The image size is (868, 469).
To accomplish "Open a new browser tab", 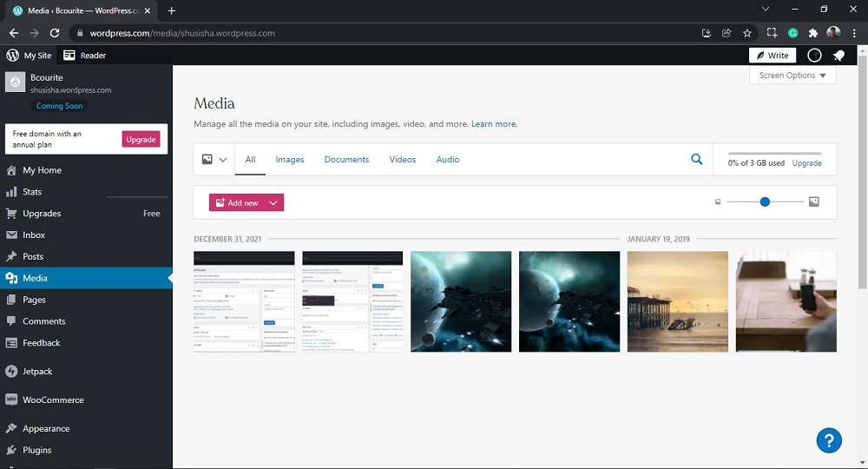I will pos(172,10).
